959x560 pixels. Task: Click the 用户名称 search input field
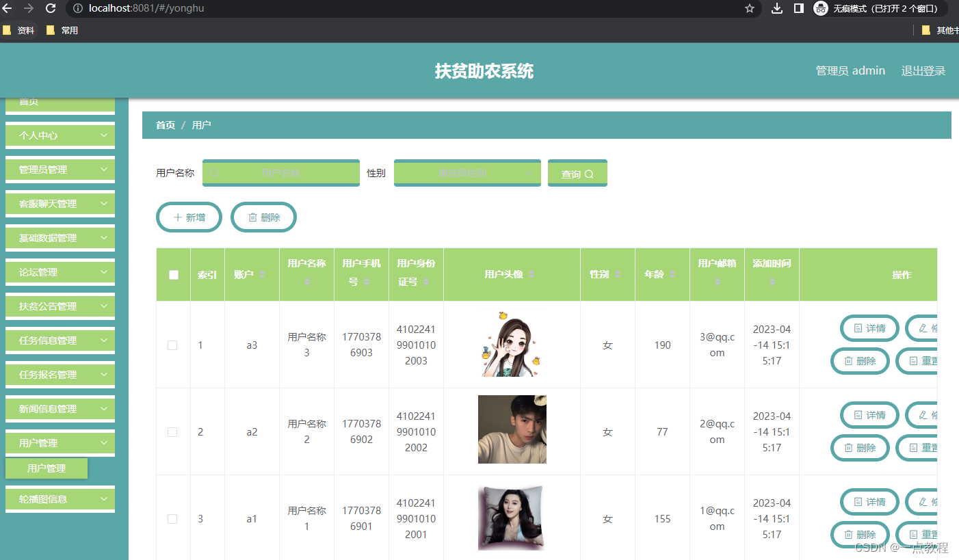[x=281, y=173]
